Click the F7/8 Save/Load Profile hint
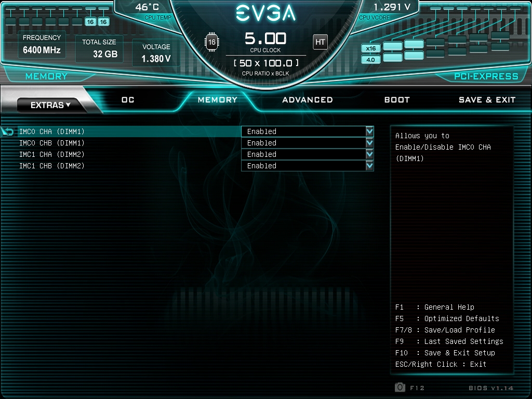Image resolution: width=532 pixels, height=399 pixels. coord(445,330)
